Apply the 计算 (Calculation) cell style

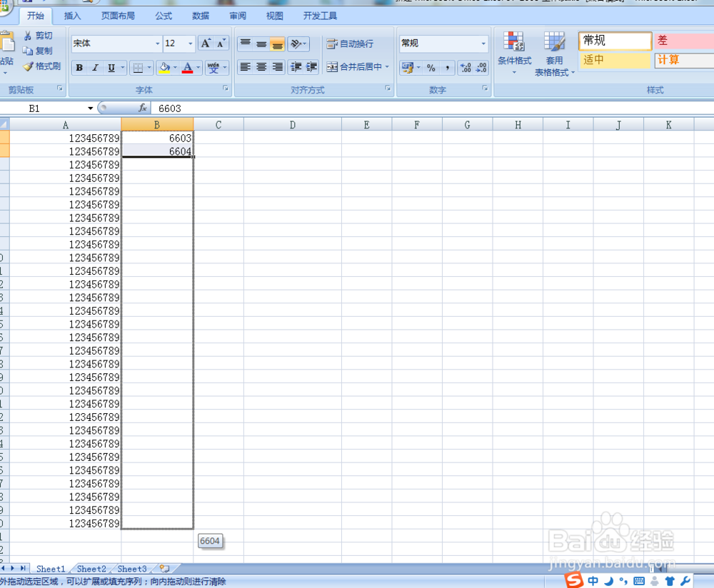click(x=684, y=60)
